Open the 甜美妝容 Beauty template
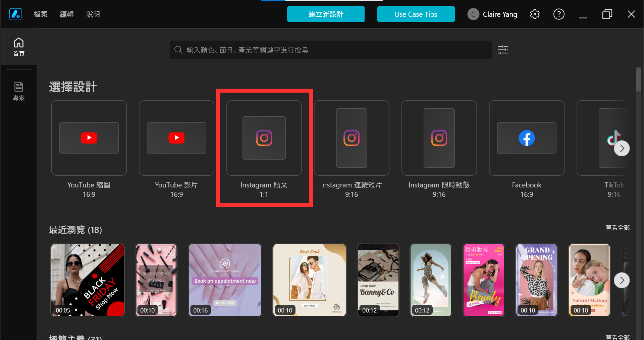The height and width of the screenshot is (340, 644). [484, 280]
